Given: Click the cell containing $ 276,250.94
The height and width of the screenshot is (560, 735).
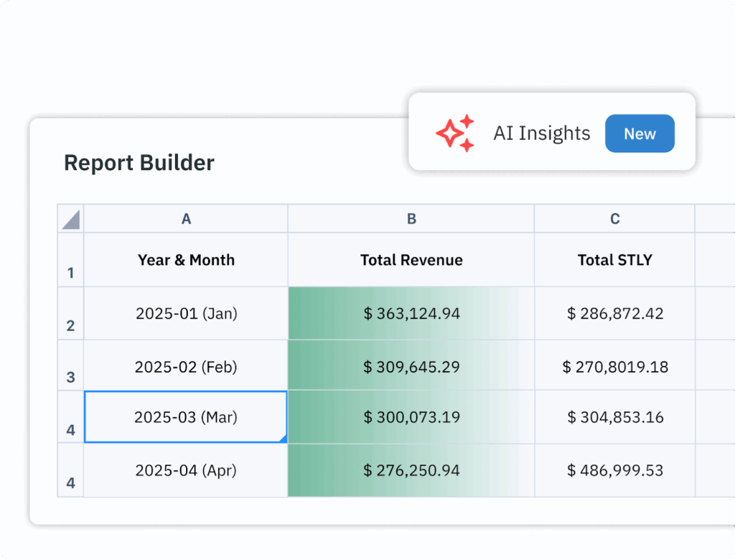Looking at the screenshot, I should (411, 470).
